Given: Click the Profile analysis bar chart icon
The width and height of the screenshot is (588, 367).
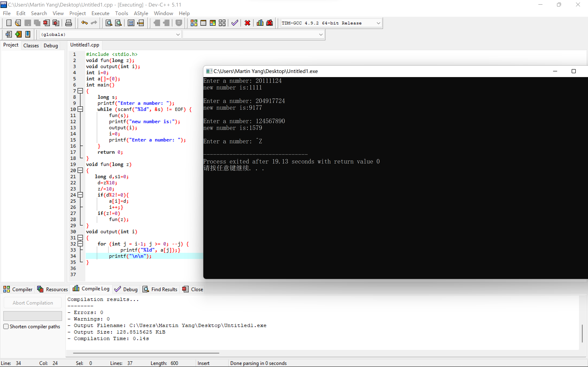Looking at the screenshot, I should (260, 23).
